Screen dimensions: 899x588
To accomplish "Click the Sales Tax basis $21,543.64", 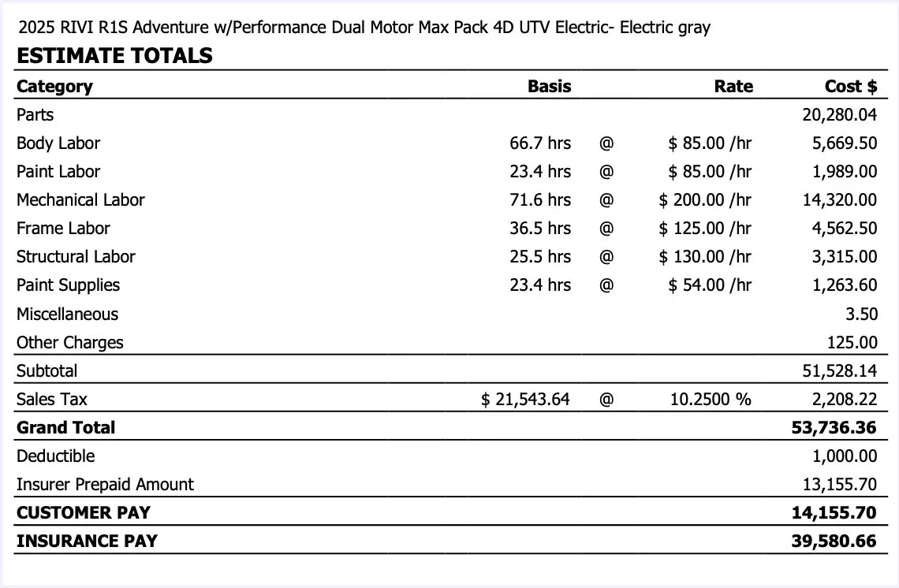I will point(525,399).
